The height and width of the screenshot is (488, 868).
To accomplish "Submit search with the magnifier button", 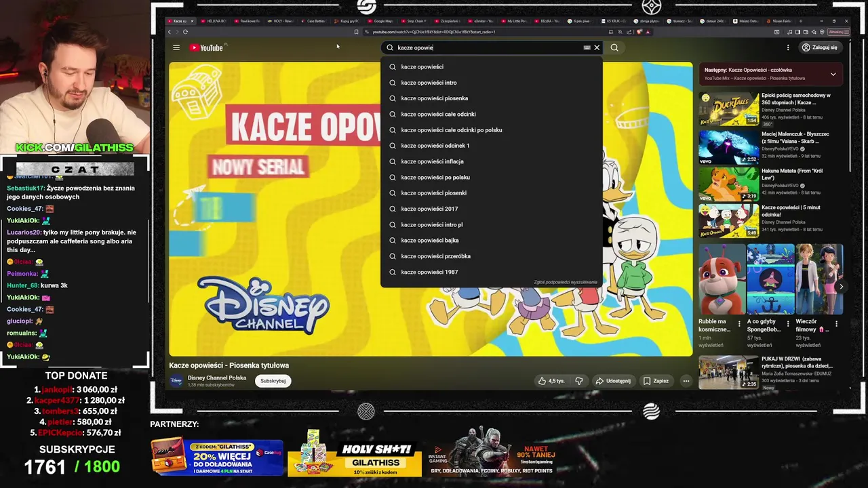I will [x=614, y=47].
